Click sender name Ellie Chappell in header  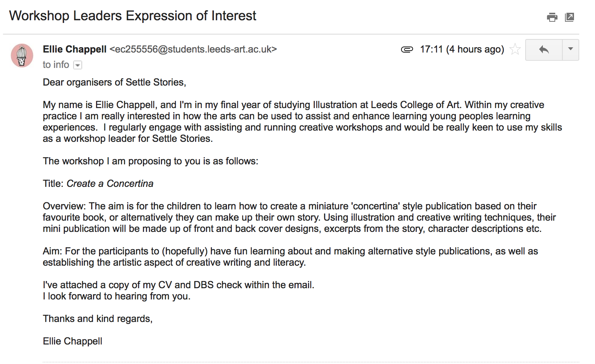click(x=75, y=50)
